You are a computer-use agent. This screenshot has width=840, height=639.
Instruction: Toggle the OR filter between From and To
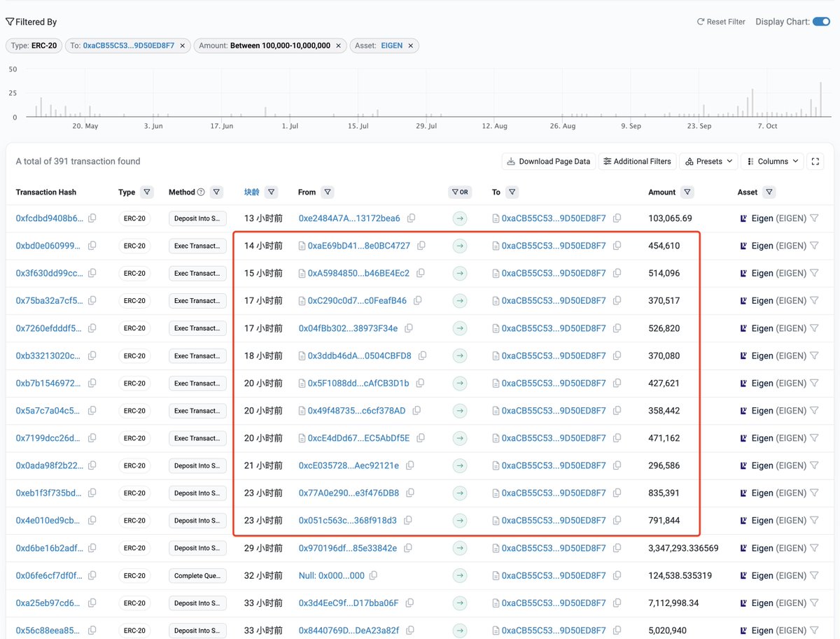pos(460,192)
